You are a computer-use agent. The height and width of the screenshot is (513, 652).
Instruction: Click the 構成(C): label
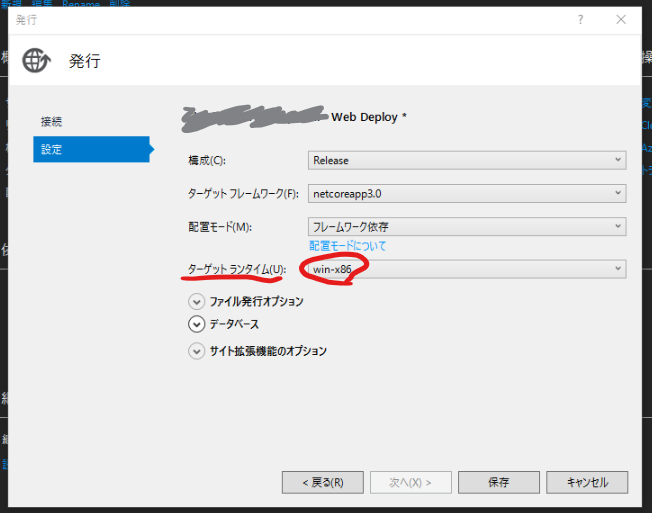pos(207,160)
